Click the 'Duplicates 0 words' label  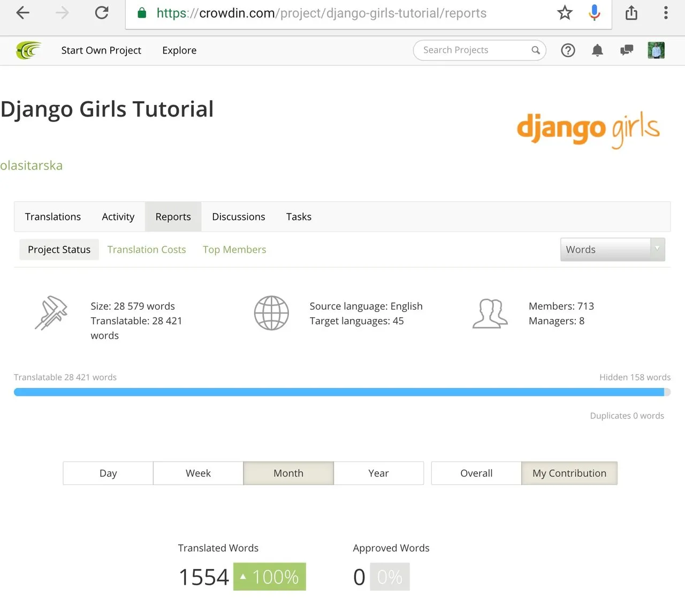tap(627, 416)
